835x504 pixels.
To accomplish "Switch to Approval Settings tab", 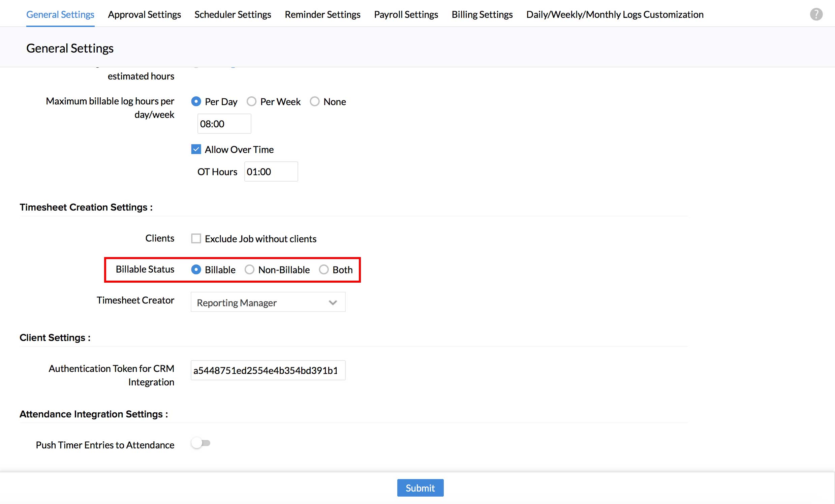I will click(x=144, y=14).
